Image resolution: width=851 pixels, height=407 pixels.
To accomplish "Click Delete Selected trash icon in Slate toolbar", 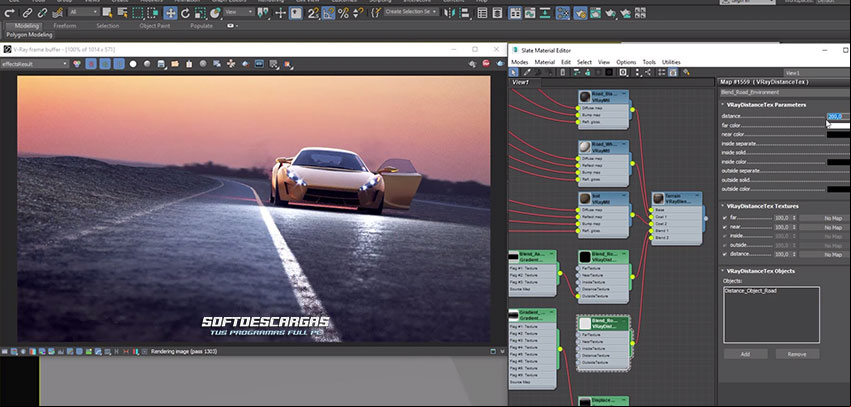I will tap(562, 72).
